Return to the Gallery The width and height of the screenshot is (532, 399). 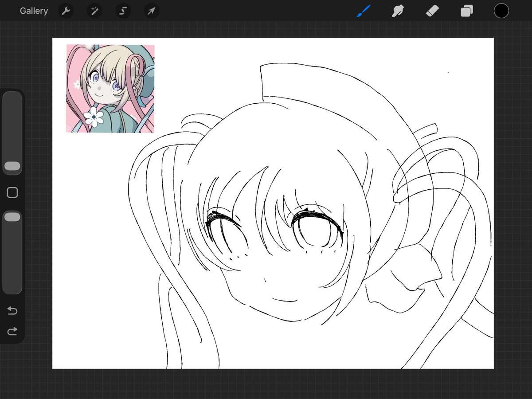click(x=34, y=11)
